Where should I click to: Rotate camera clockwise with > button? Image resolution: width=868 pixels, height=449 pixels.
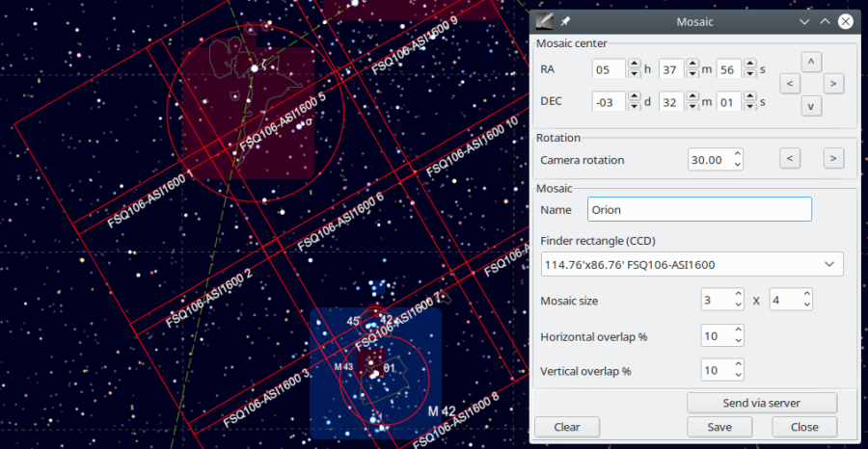tap(833, 159)
